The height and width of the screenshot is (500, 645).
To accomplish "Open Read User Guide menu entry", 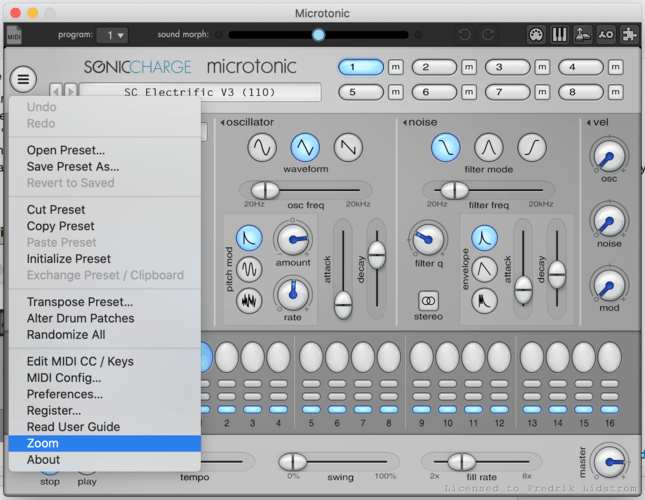I will pos(104,427).
